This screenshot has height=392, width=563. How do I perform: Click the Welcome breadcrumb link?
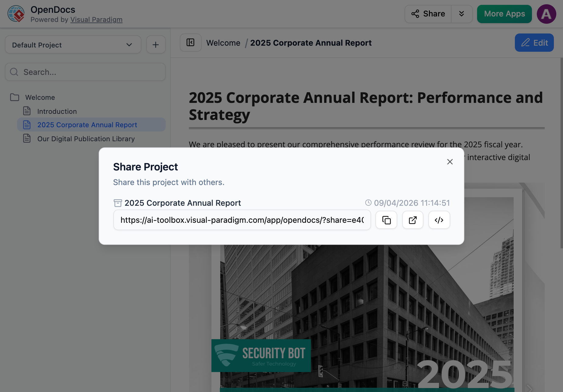pos(223,43)
